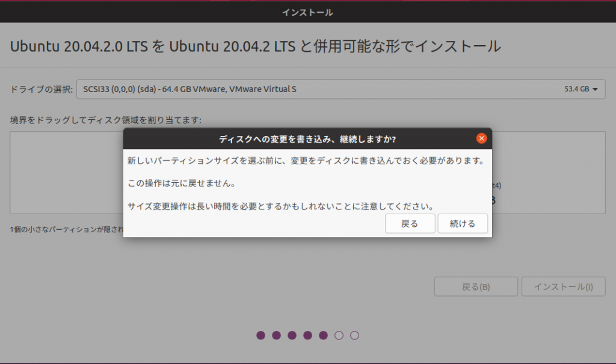Click the first filled progress dot
The image size is (616, 364).
[x=261, y=335]
